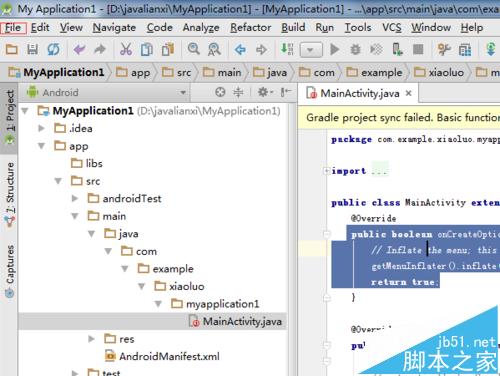Image resolution: width=500 pixels, height=376 pixels.
Task: Click the 'return true;' code line
Action: [x=404, y=282]
